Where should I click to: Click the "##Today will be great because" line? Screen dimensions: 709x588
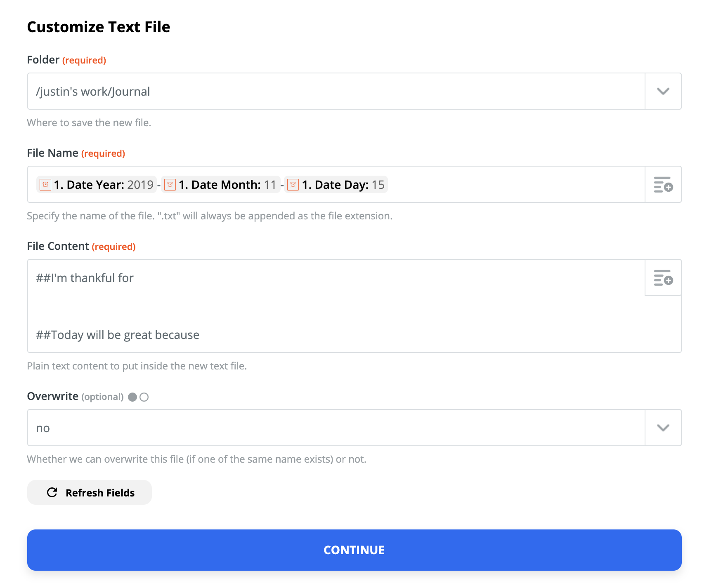point(118,335)
